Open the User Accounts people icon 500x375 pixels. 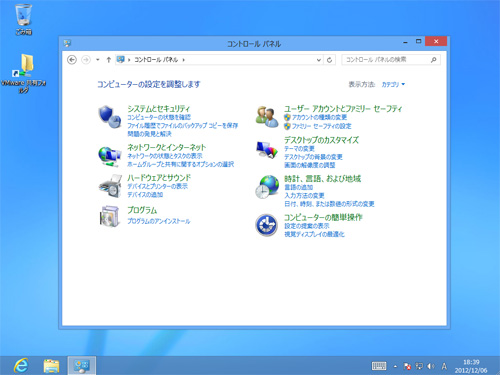pos(267,117)
